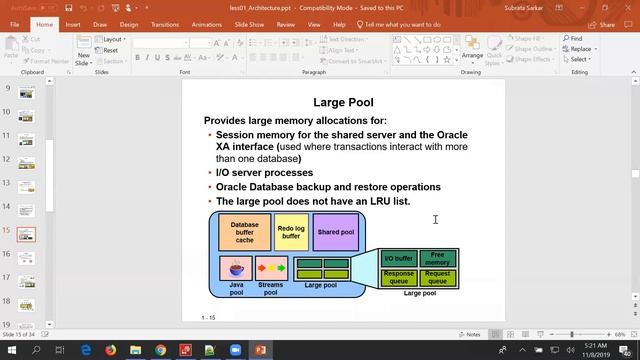Screen dimensions: 640x360
Task: Open the File tab
Action: pyautogui.click(x=15, y=24)
